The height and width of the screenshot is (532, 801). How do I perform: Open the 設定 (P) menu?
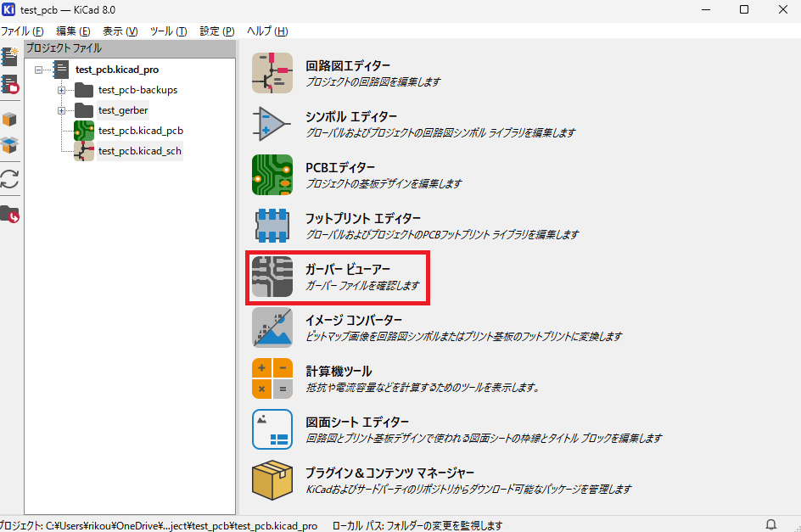click(x=217, y=31)
